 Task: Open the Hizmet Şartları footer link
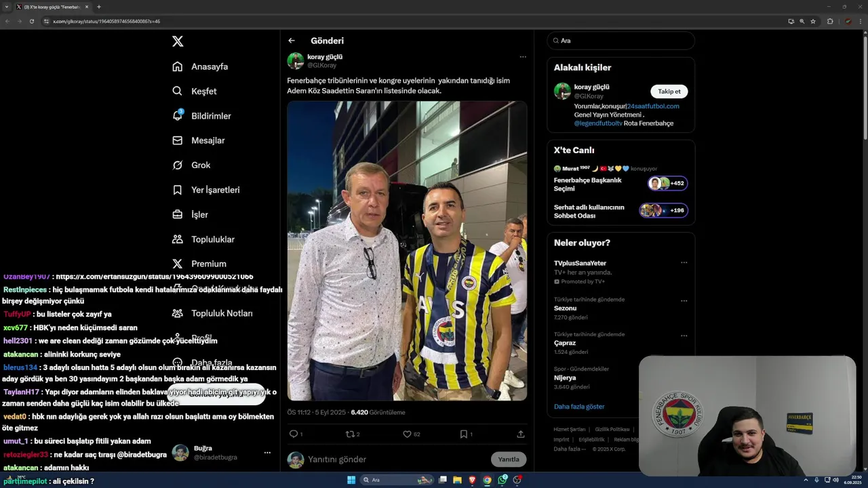570,429
